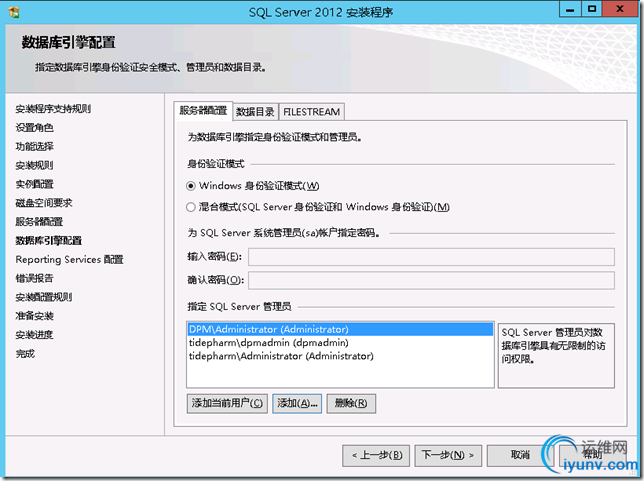Screen dimensions: 644x481
Task: Click 实例配置 step in sidebar
Action: point(34,184)
